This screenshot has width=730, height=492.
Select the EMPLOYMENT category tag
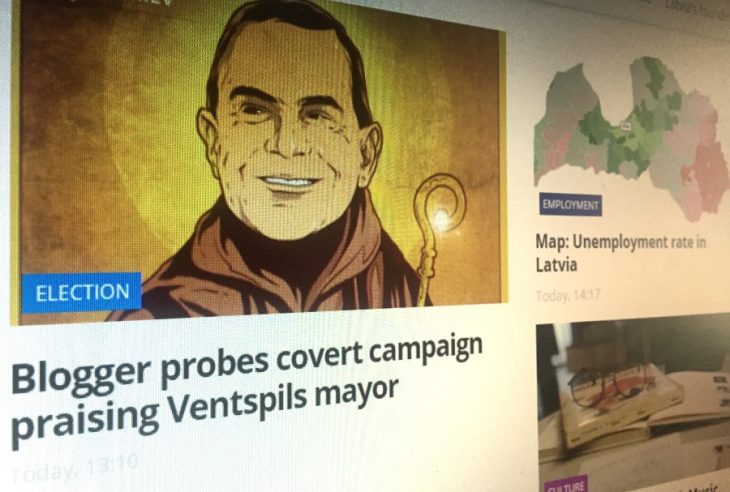(x=570, y=205)
